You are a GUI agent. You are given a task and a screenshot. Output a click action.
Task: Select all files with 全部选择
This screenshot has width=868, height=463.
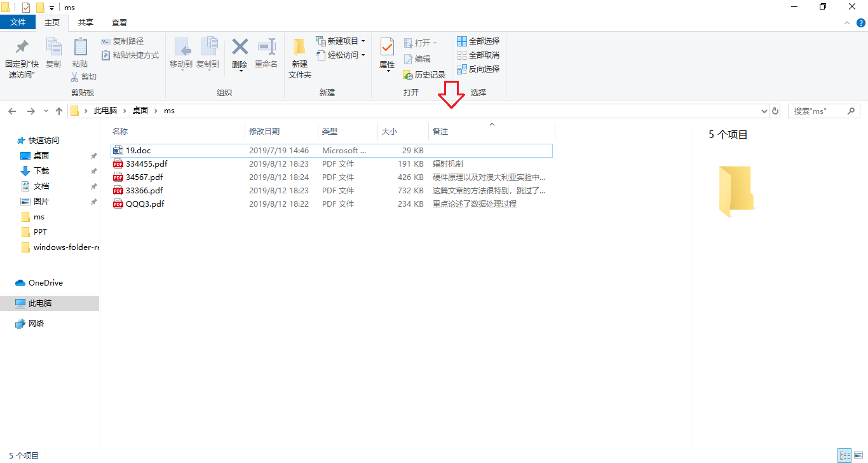tap(477, 41)
